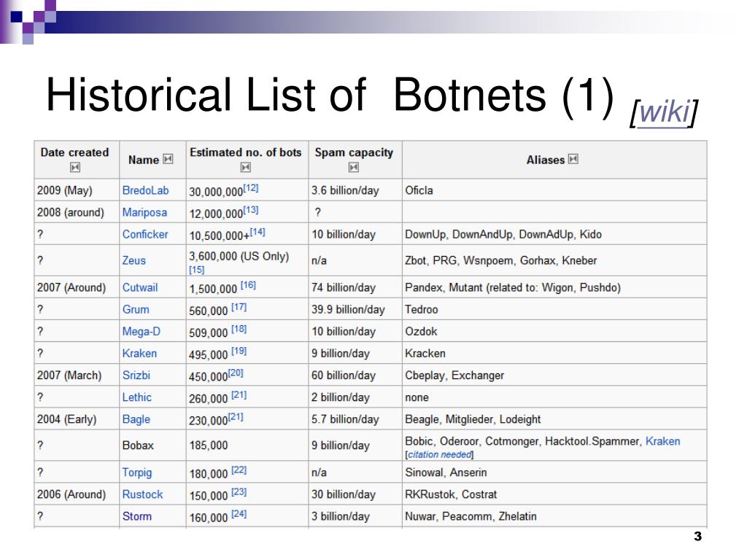747x560 pixels.
Task: Open the Srizbi link
Action: pos(136,376)
